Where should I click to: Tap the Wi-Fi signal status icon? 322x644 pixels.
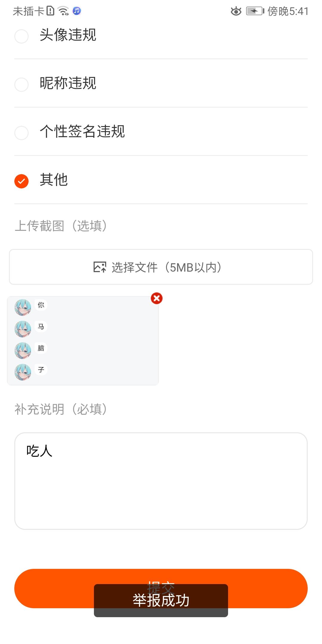click(64, 11)
